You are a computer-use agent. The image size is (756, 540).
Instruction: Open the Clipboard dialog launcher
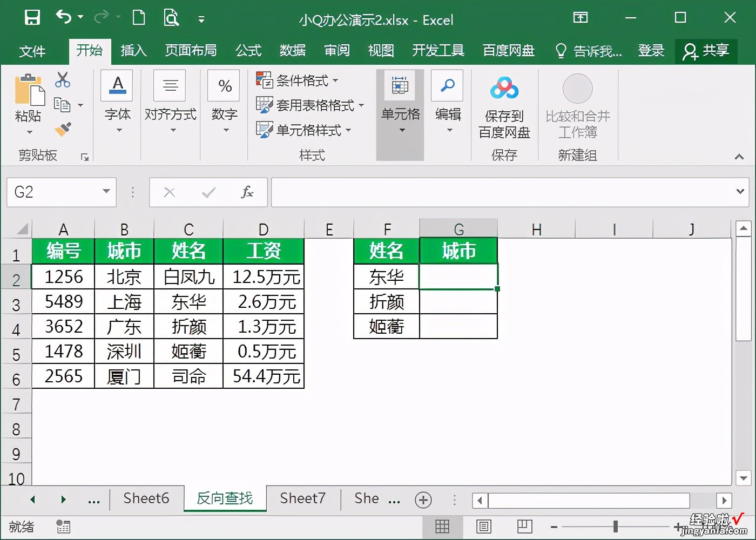tap(85, 157)
